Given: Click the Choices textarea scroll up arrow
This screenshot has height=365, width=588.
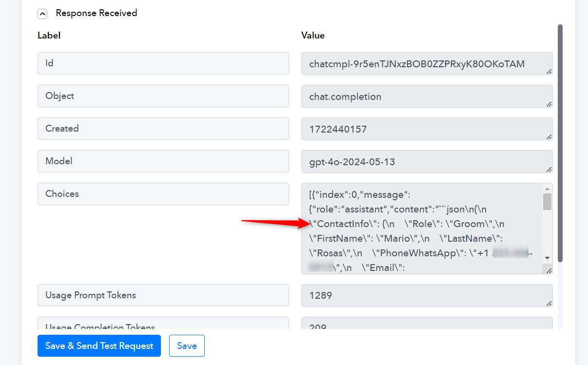Looking at the screenshot, I should pos(547,189).
